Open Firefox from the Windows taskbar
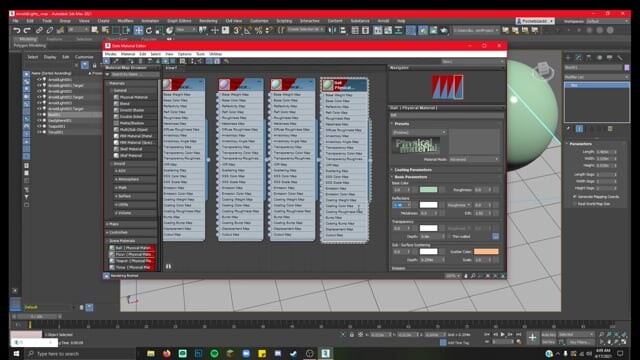Viewport: 640px width, 360px height. click(167, 353)
